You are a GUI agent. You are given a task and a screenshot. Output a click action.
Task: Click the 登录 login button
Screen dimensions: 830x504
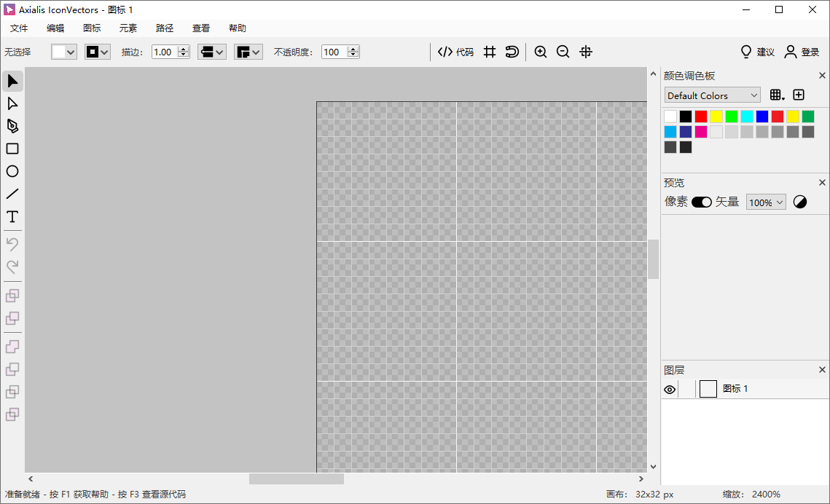[x=802, y=52]
